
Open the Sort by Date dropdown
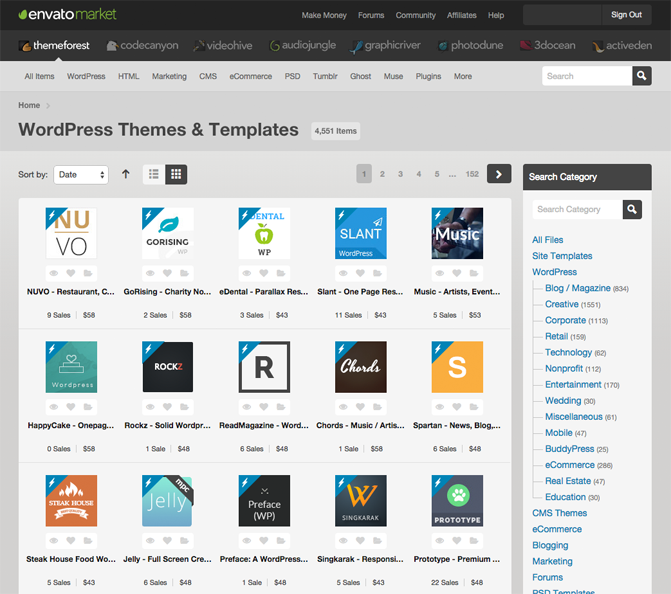(81, 174)
